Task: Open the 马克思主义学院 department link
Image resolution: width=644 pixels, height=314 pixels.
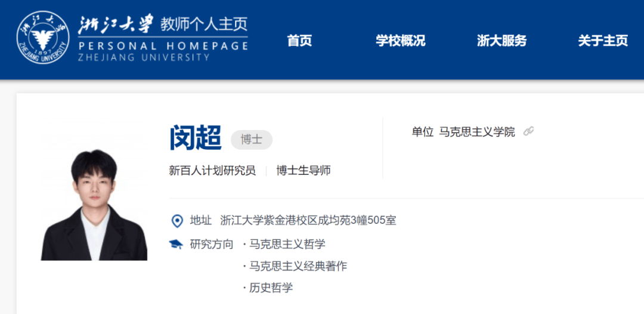Action: pos(477,132)
